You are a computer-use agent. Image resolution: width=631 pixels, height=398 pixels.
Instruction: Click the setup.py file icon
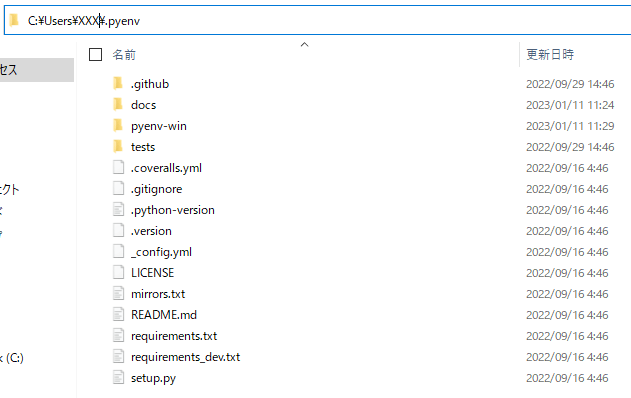click(x=118, y=377)
